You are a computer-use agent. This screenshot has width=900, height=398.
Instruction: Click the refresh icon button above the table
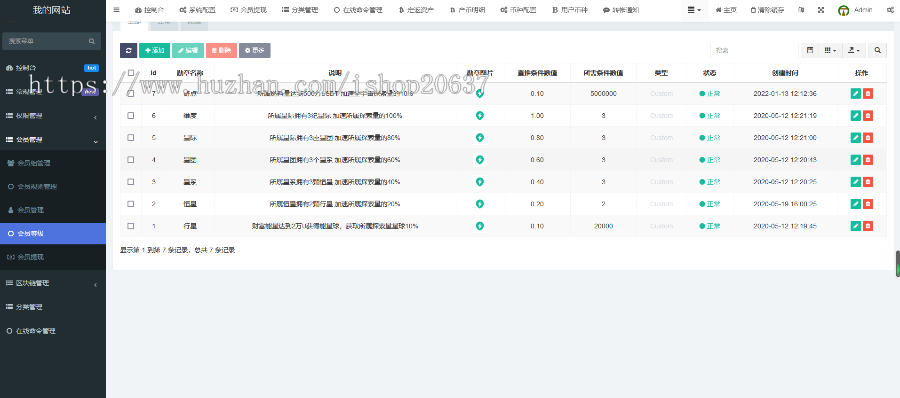(128, 51)
